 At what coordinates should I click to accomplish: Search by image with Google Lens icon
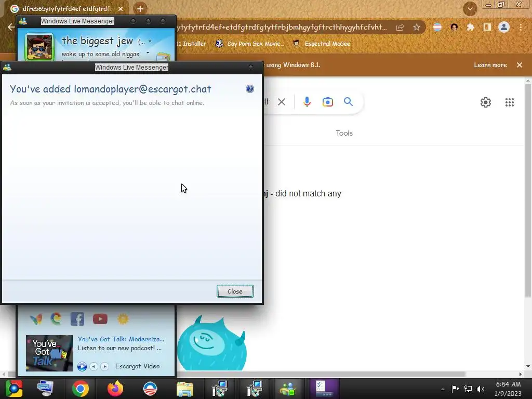click(x=328, y=102)
